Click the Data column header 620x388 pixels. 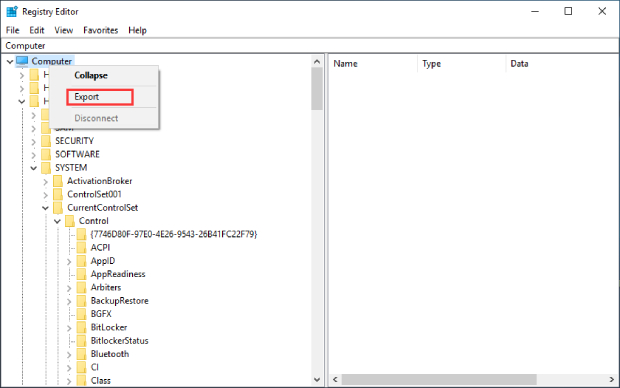562,64
